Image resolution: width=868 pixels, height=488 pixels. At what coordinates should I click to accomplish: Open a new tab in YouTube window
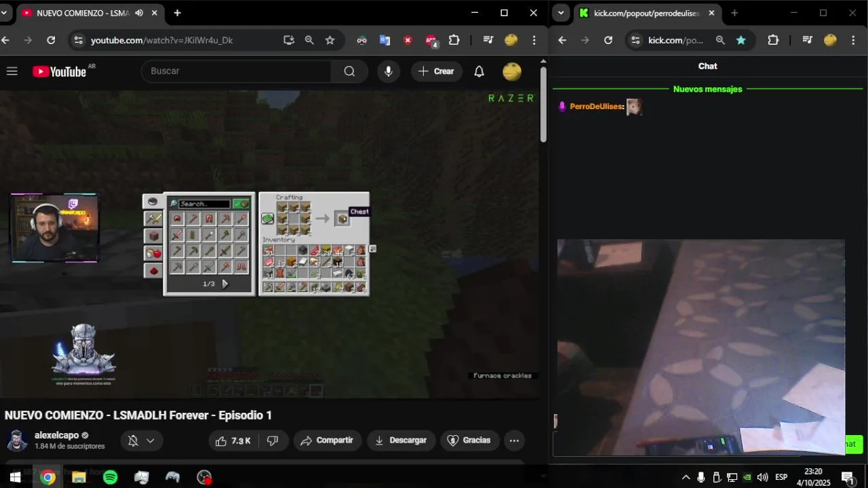click(177, 13)
